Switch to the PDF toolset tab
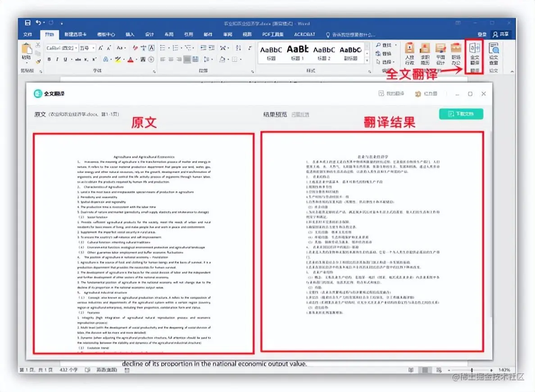Screen dimensions: 535x392 [x=272, y=34]
